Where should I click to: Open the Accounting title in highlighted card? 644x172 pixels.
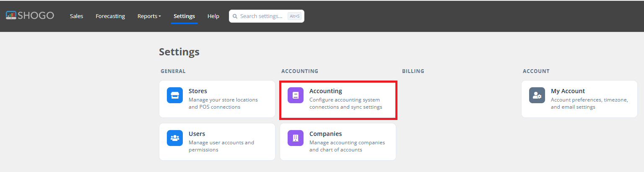[326, 91]
